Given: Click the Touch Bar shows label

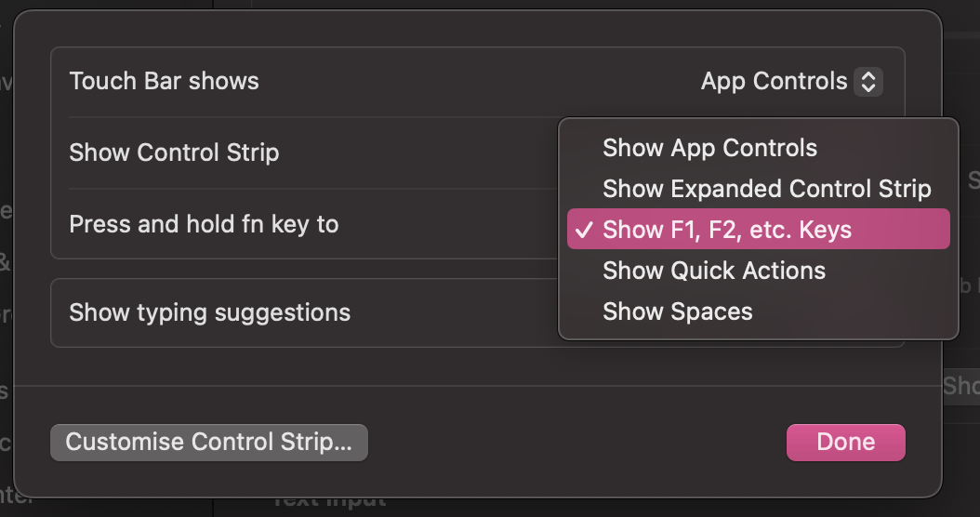Looking at the screenshot, I should [165, 82].
